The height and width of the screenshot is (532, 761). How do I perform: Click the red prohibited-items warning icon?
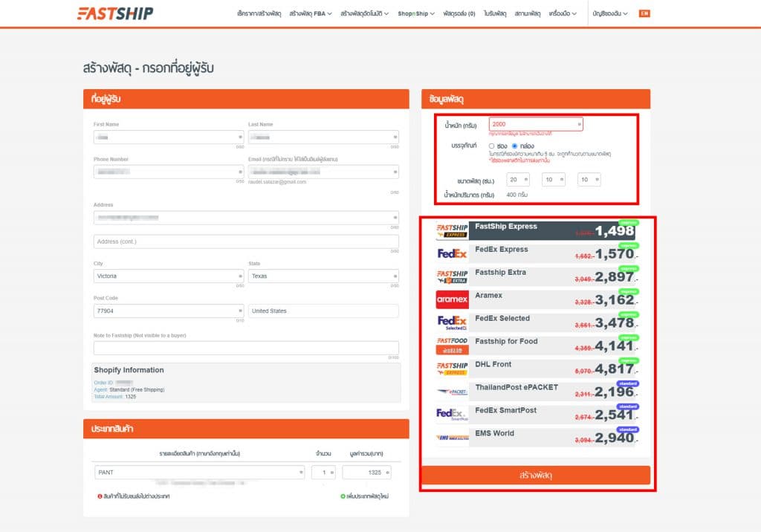100,496
